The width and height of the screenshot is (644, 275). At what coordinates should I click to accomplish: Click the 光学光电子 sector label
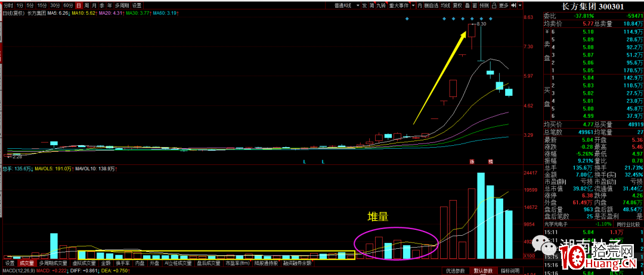pyautogui.click(x=557, y=224)
